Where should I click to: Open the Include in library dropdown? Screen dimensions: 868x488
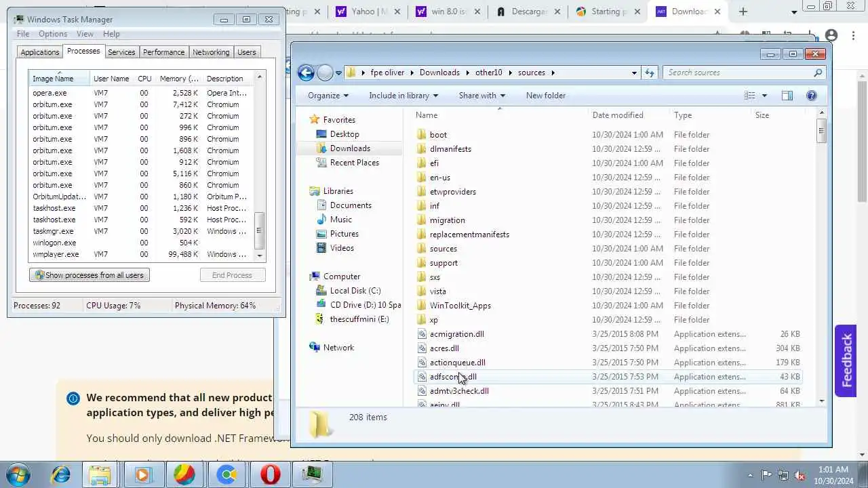click(x=403, y=96)
